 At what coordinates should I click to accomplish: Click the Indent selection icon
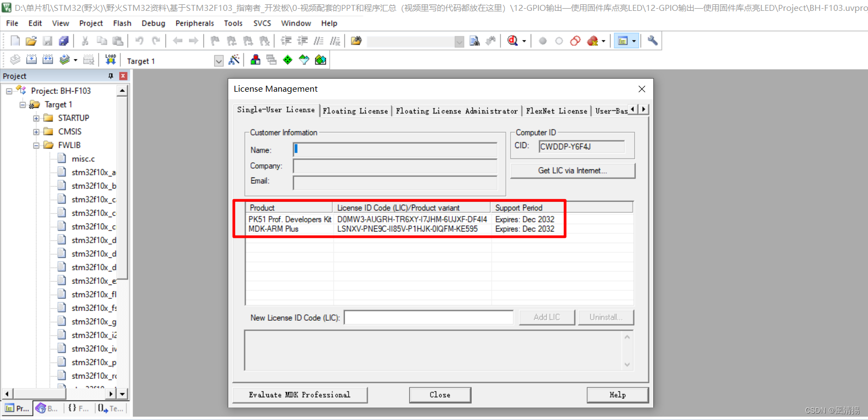(286, 41)
